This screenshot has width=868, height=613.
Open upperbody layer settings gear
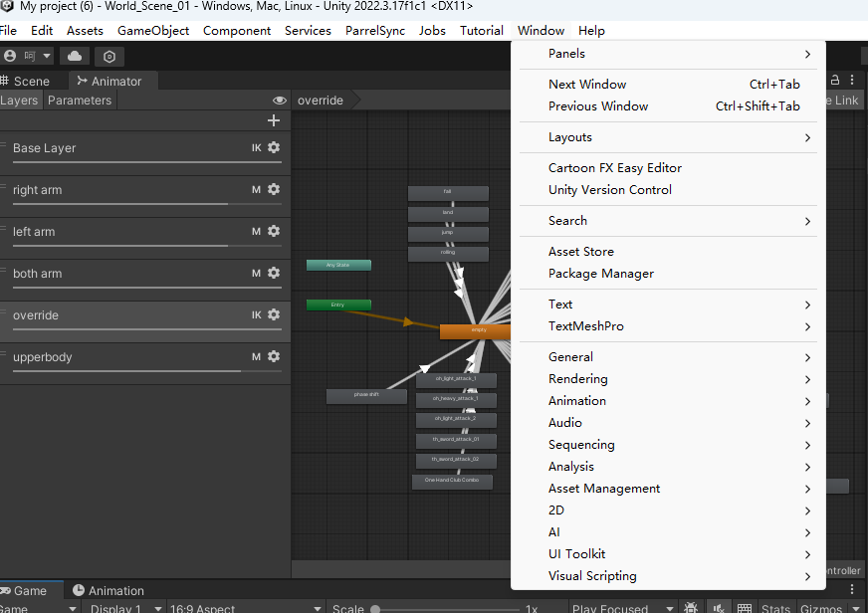click(274, 357)
